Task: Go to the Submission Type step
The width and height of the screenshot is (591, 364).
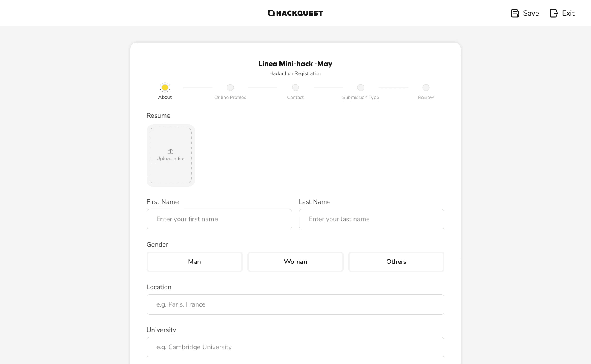Action: pos(361,87)
